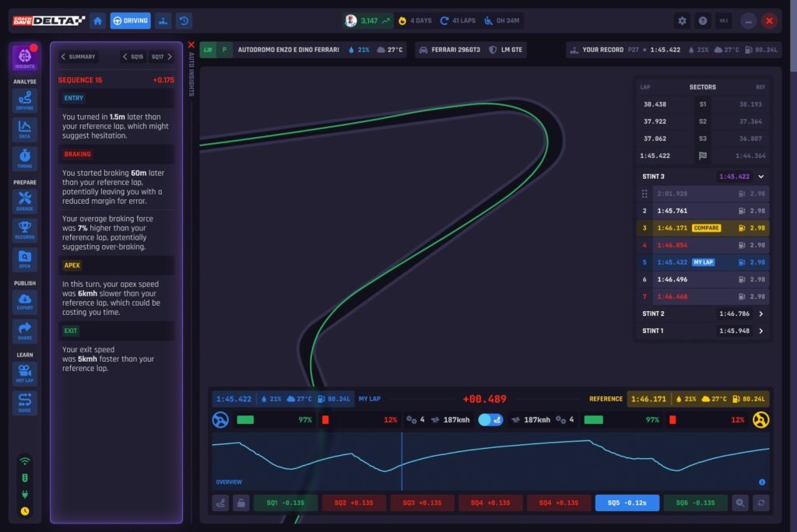Close the Auto Insights panel

click(191, 45)
